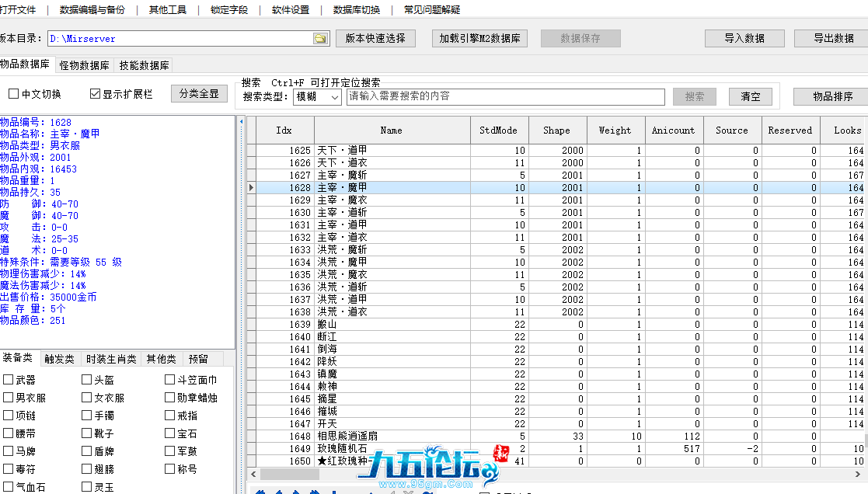The width and height of the screenshot is (868, 494).
Task: Focus the search content input field
Action: pyautogui.click(x=505, y=97)
